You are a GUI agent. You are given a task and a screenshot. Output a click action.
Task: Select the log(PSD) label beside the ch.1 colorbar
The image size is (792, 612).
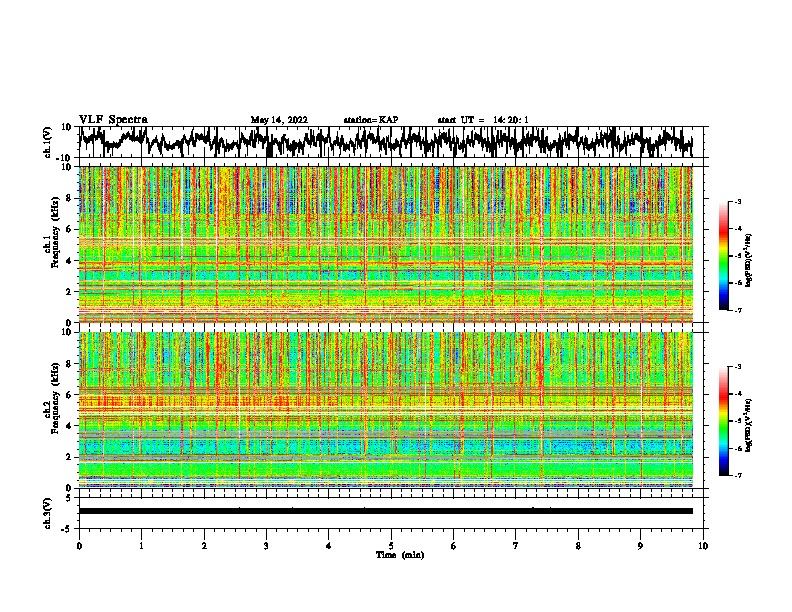click(x=749, y=260)
